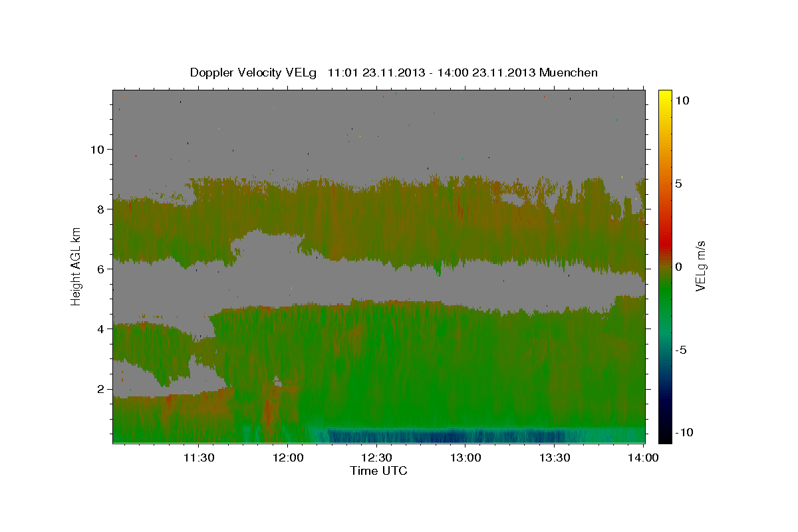Image resolution: width=798 pixels, height=532 pixels.
Task: Click the "Muenchen" location name in the title
Action: [x=569, y=72]
